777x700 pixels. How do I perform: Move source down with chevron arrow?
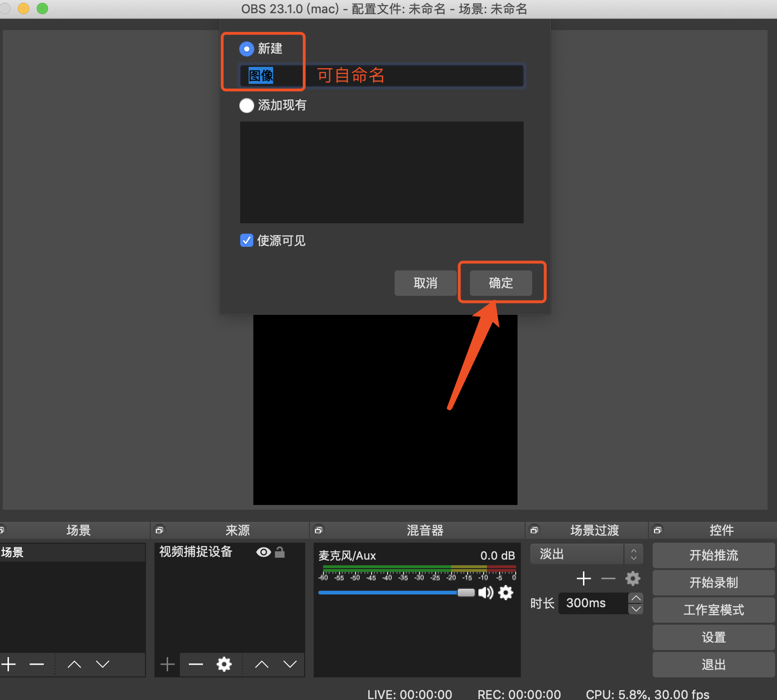pos(290,664)
